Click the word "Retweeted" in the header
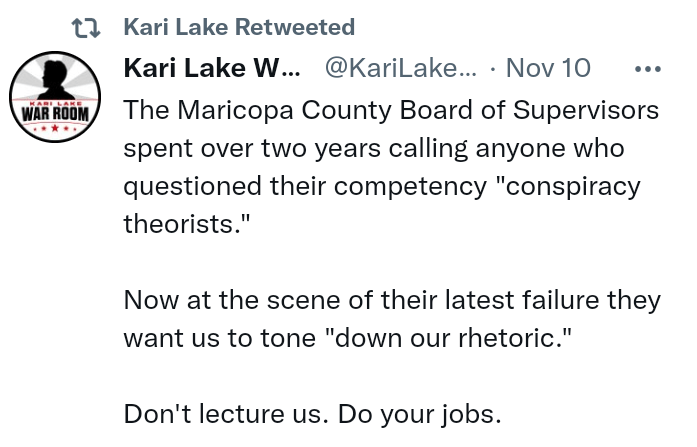The height and width of the screenshot is (447, 697). point(295,27)
